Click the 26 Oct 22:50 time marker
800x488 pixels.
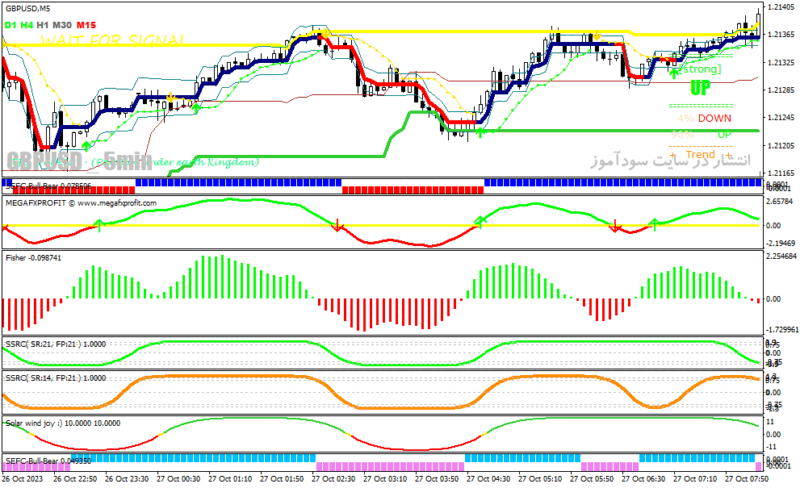pos(75,479)
